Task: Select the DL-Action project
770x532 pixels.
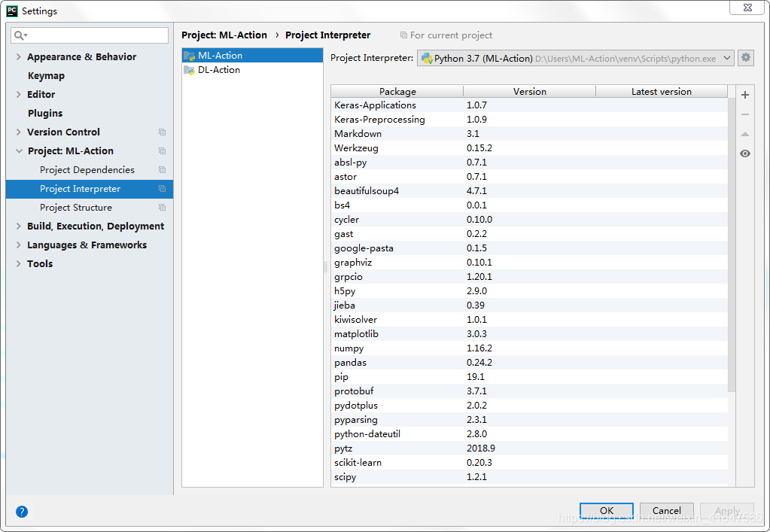Action: (x=252, y=70)
